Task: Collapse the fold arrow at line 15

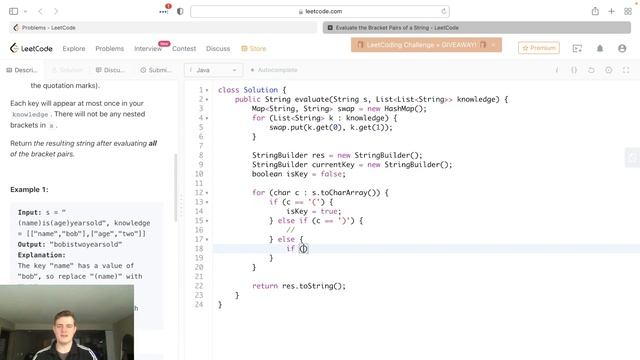Action: [207, 221]
